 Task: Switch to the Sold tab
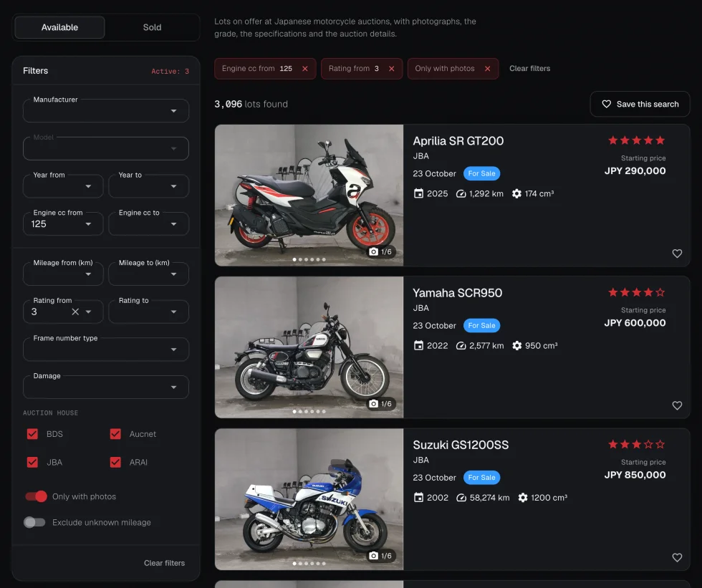(x=152, y=27)
